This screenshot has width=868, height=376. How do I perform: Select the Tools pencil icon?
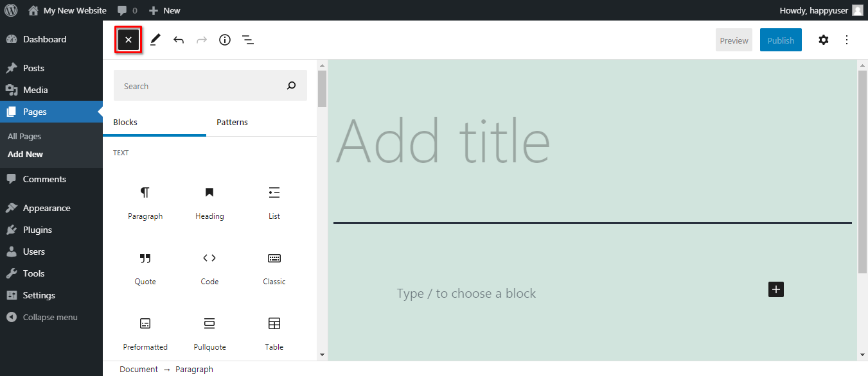(155, 40)
